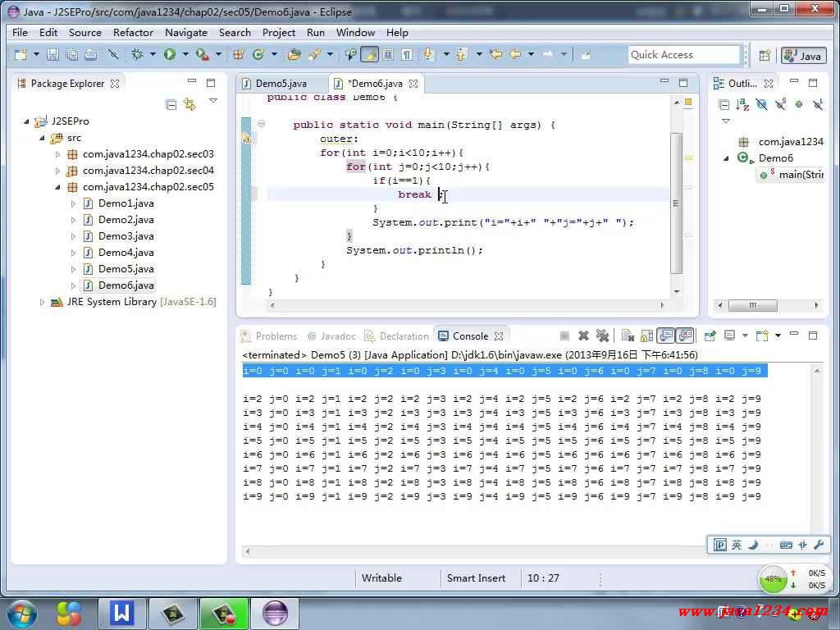
Task: Toggle Scroll Lock in Console toolbar
Action: (x=646, y=336)
